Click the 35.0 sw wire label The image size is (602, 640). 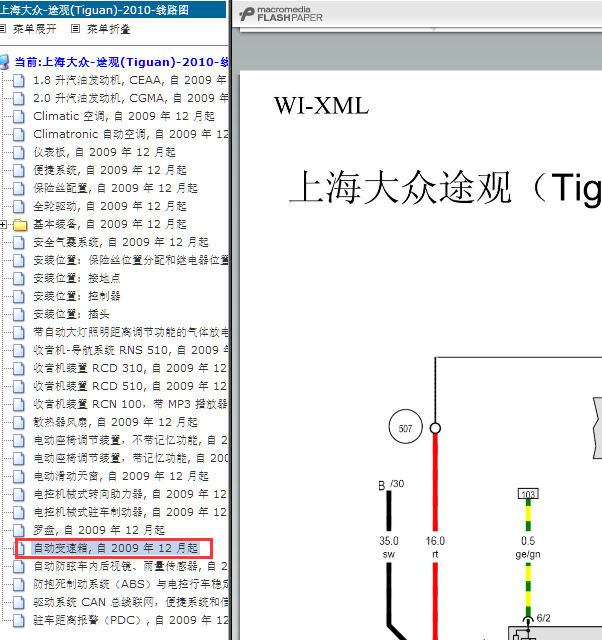click(389, 547)
